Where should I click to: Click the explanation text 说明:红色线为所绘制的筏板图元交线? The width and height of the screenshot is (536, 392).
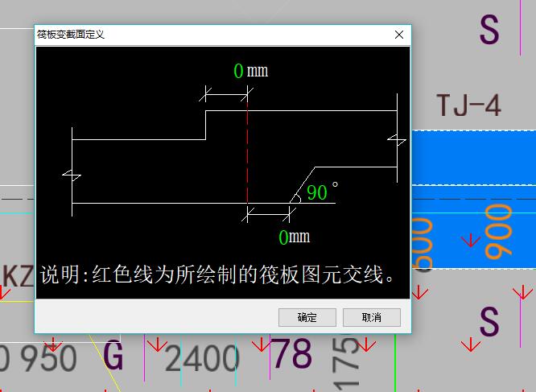(x=217, y=274)
